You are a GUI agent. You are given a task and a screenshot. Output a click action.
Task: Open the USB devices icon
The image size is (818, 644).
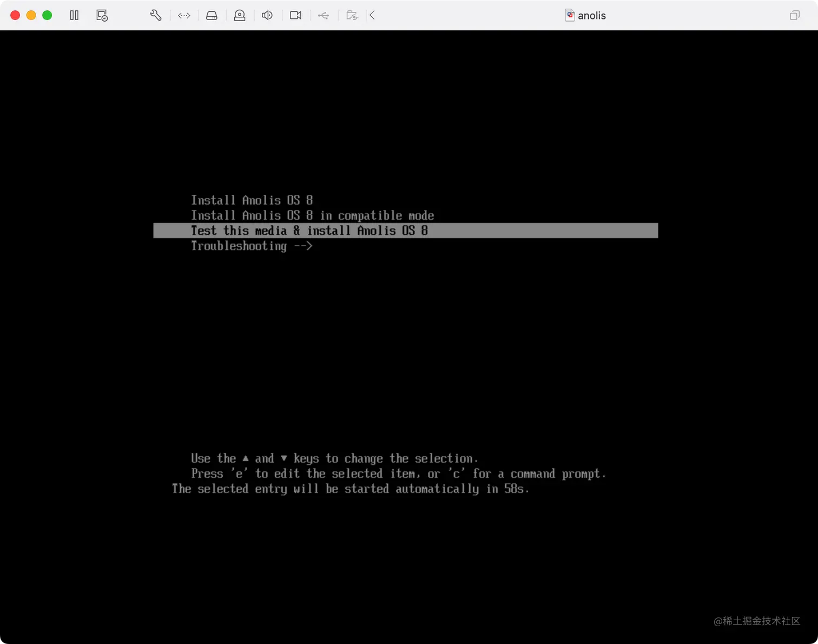coord(324,15)
